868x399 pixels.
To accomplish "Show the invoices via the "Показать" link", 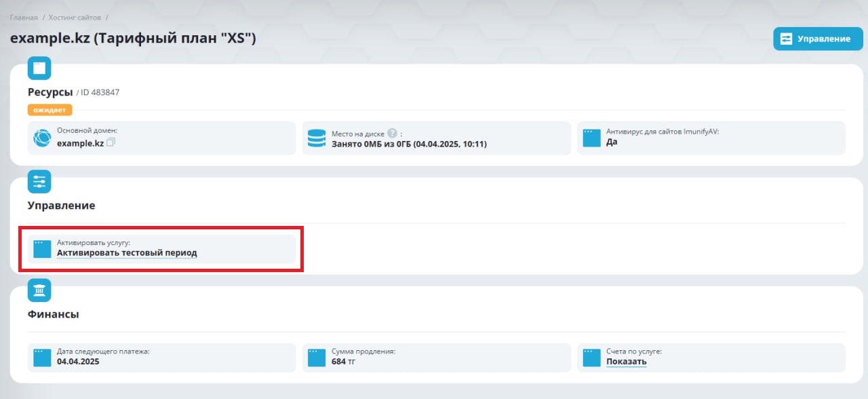I will click(626, 362).
